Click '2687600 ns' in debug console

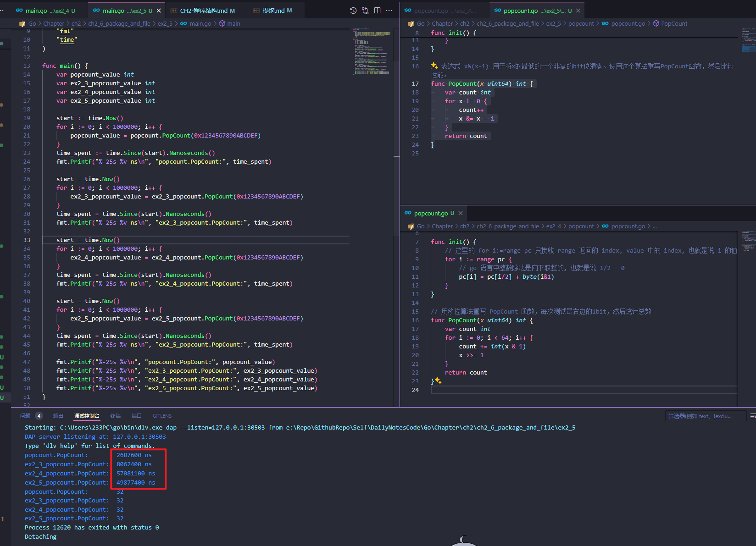[x=134, y=455]
